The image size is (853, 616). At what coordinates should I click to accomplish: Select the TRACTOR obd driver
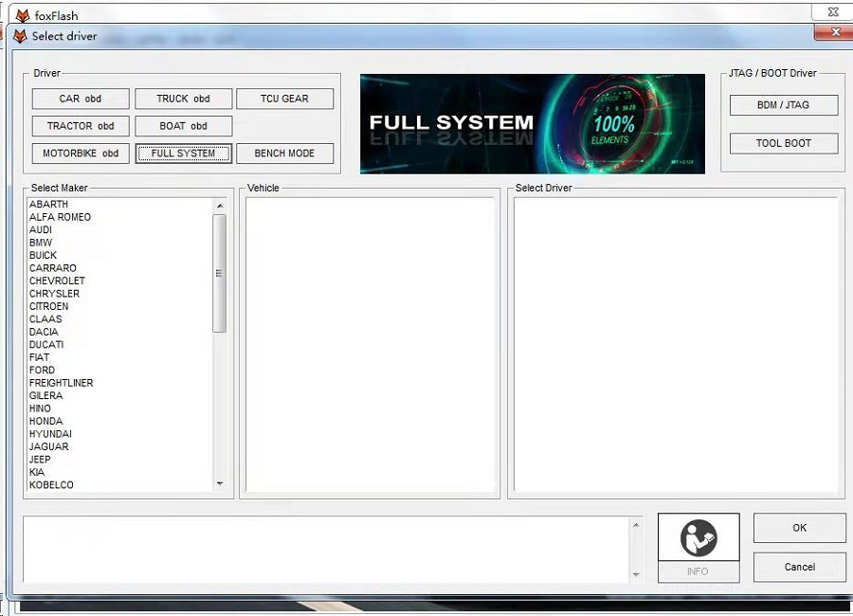click(x=81, y=126)
